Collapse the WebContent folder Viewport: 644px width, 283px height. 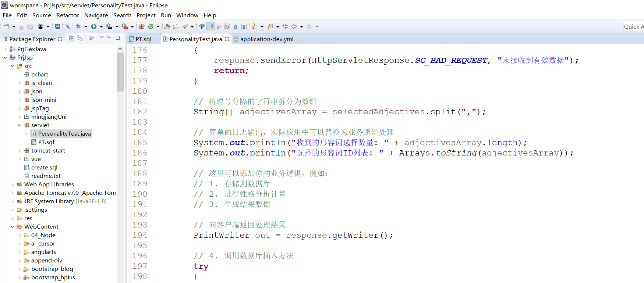coord(12,227)
